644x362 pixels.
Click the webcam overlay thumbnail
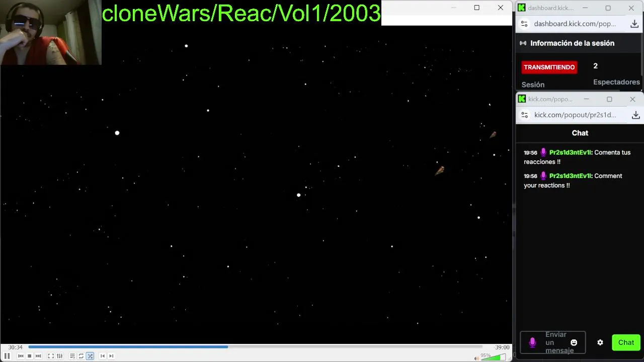click(51, 32)
